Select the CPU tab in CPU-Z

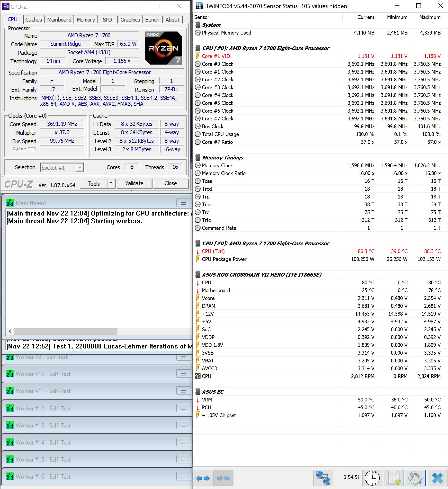point(13,19)
